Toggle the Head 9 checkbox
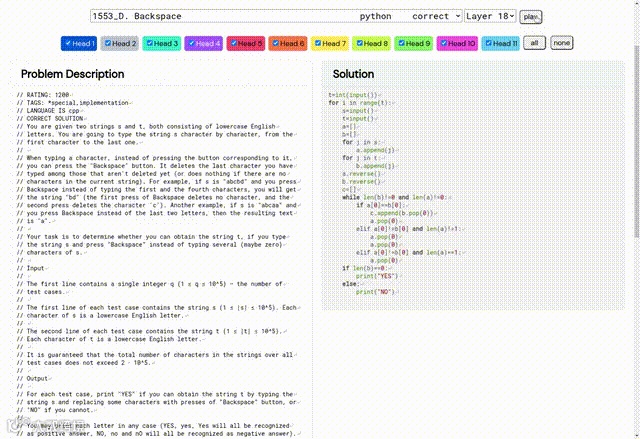Screen dimensions: 640x439 (x=402, y=43)
